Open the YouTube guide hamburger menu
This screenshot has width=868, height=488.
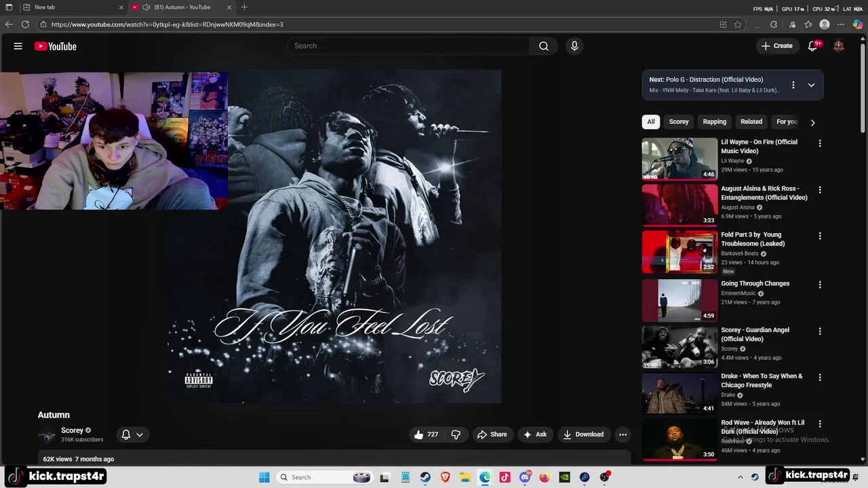pos(18,46)
